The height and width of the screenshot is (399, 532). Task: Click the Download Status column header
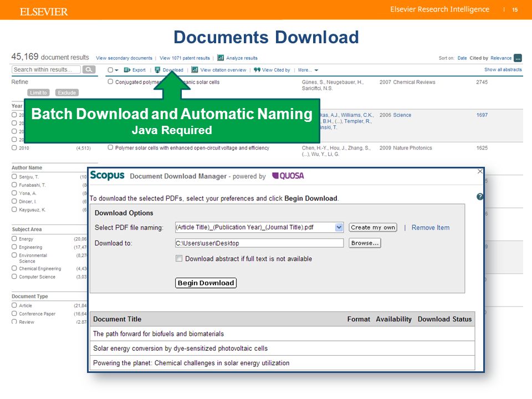tap(444, 319)
